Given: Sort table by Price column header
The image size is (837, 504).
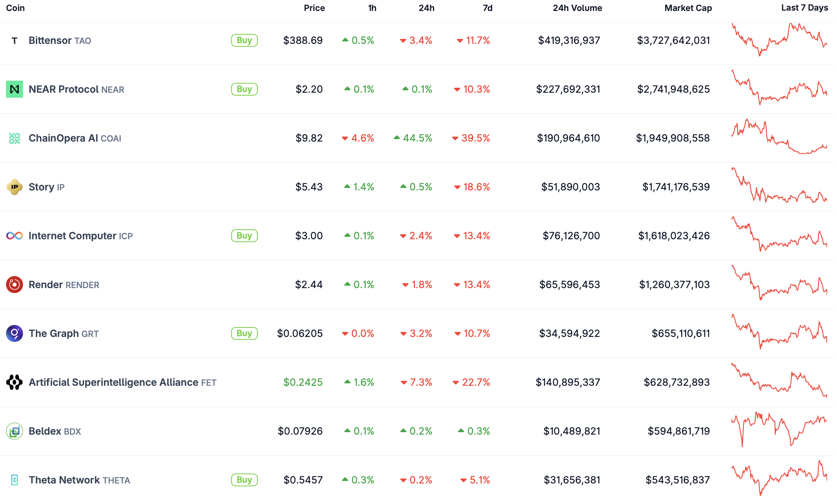Looking at the screenshot, I should tap(314, 8).
